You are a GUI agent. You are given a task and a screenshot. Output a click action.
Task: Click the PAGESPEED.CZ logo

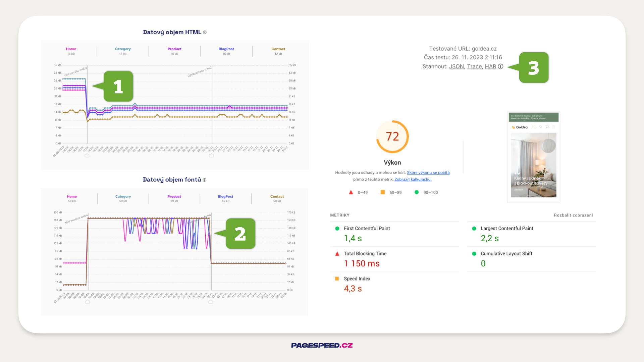coord(322,345)
